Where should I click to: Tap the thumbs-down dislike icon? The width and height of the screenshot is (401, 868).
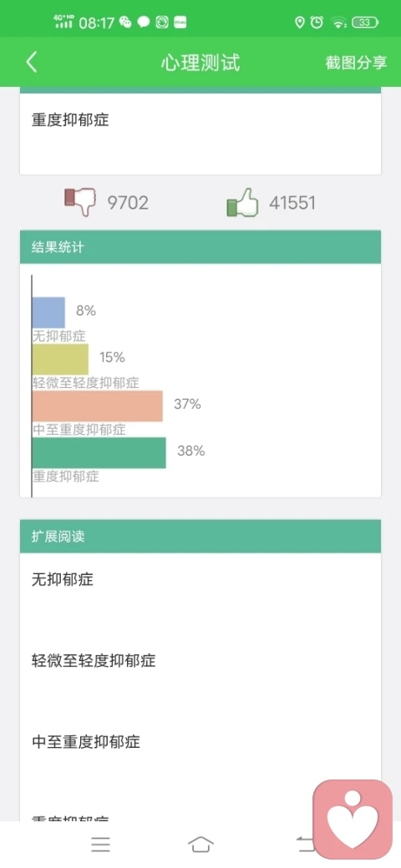pyautogui.click(x=80, y=202)
